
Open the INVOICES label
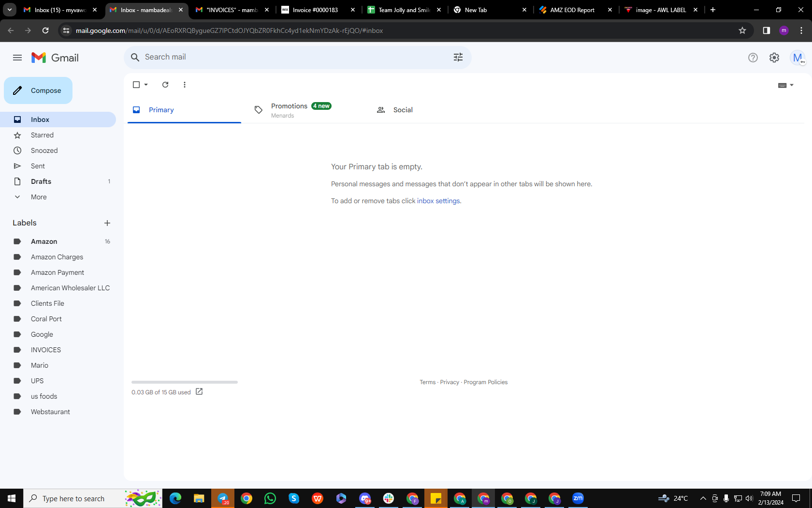point(58,350)
